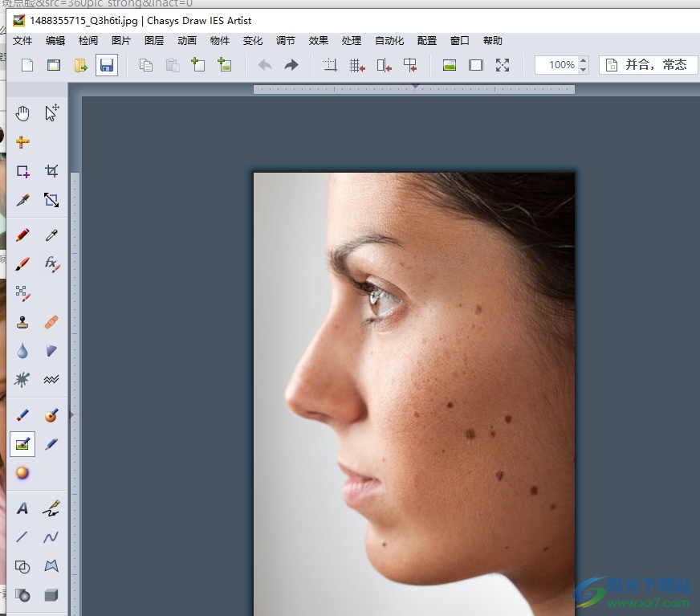This screenshot has height=616, width=700.
Task: Pick the Paintbrush tool
Action: click(x=22, y=263)
